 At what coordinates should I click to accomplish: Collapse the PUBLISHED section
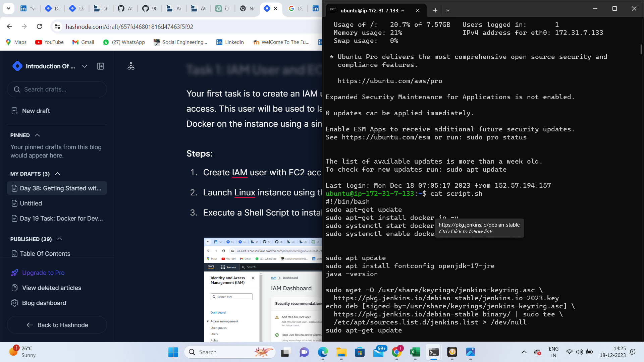[60, 239]
